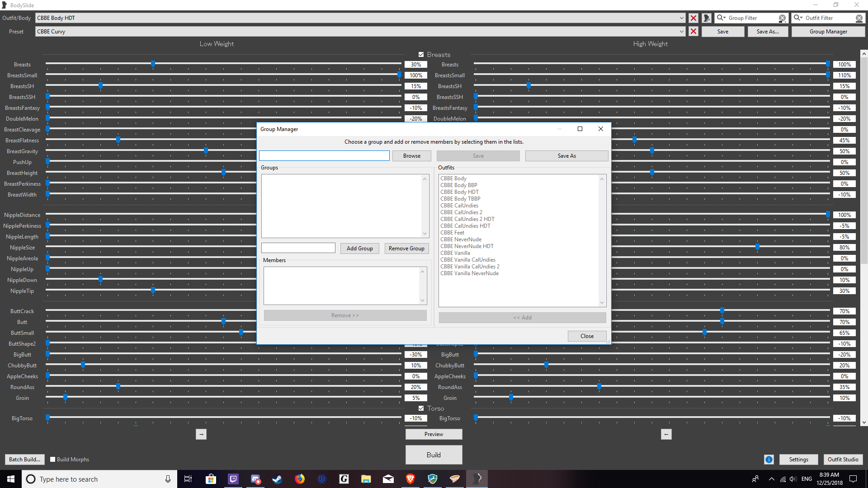Open the Settings button
The width and height of the screenshot is (868, 488).
point(798,460)
